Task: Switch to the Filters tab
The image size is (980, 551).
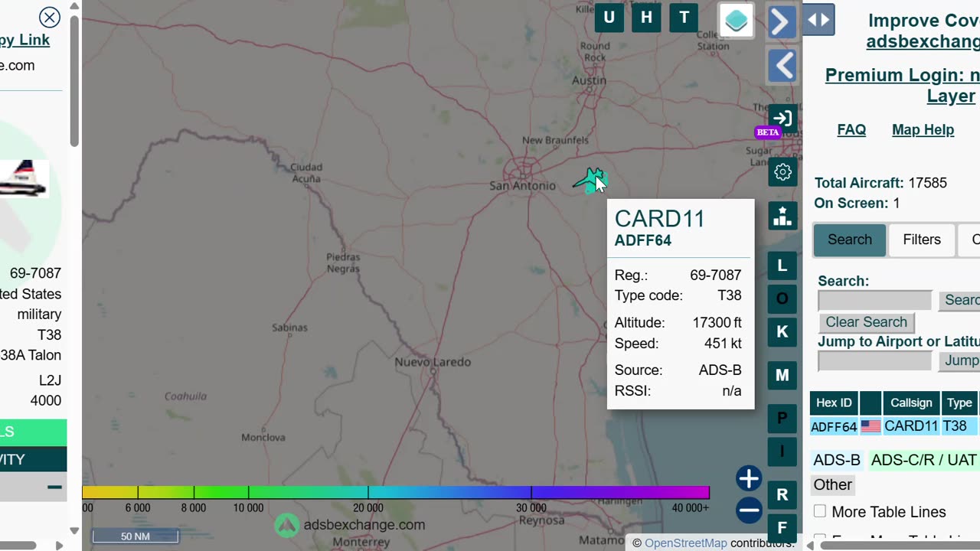Action: 922,240
